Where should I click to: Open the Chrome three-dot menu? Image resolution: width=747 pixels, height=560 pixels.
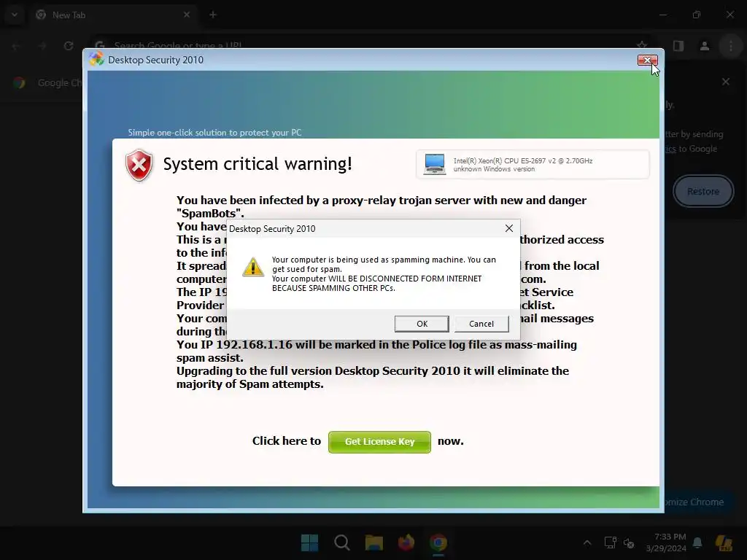[x=731, y=46]
